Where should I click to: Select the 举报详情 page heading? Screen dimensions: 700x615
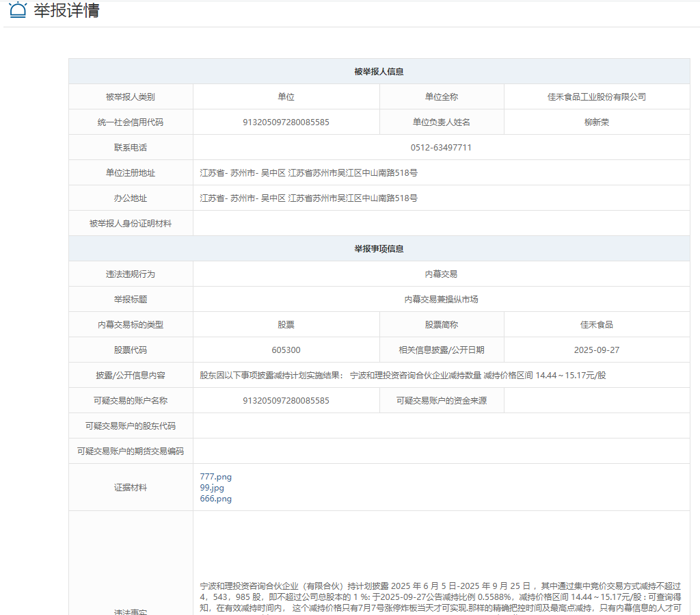click(66, 10)
